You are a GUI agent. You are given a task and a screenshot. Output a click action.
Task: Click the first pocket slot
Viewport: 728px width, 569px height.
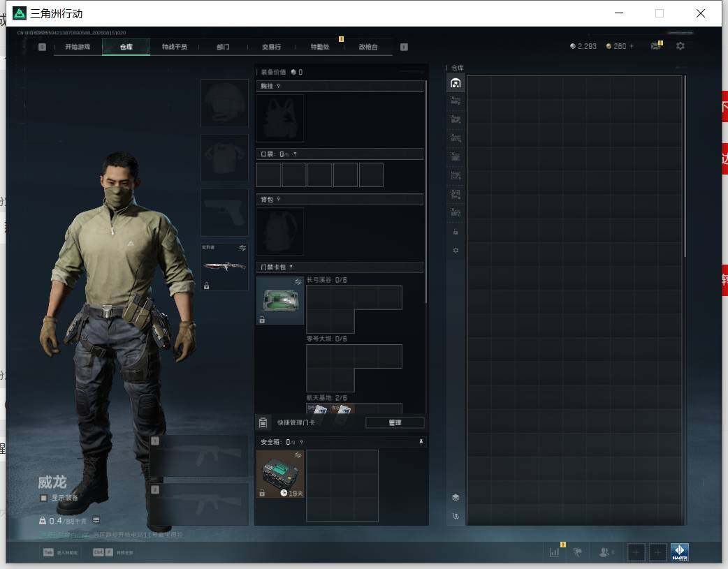click(x=268, y=175)
